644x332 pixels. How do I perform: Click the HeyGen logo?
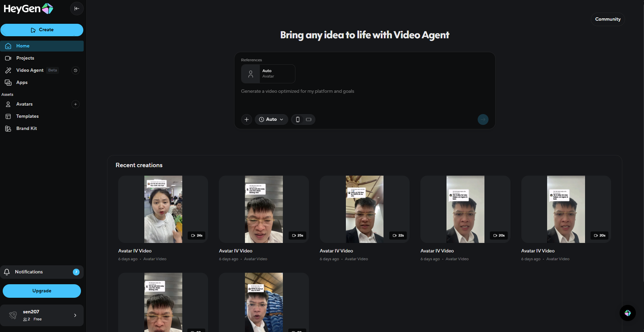point(28,8)
